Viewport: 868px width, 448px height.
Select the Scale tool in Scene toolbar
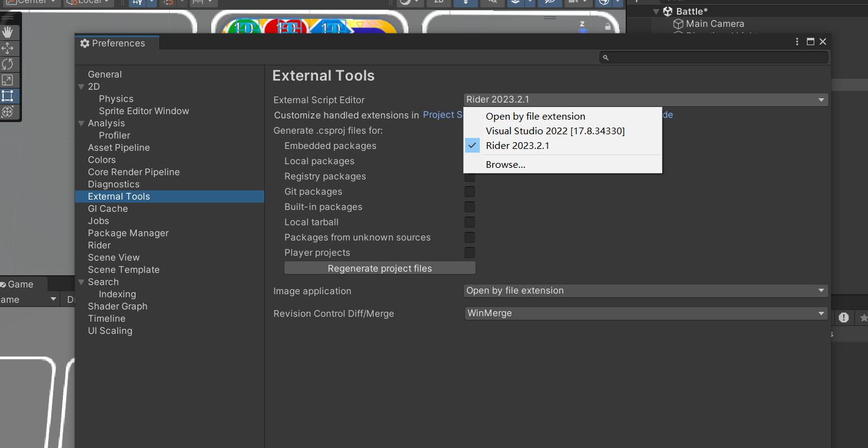pos(8,80)
